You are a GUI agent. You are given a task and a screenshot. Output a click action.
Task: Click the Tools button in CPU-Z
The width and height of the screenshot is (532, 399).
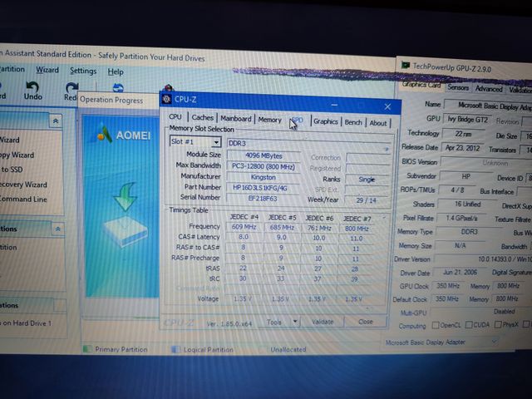point(274,322)
